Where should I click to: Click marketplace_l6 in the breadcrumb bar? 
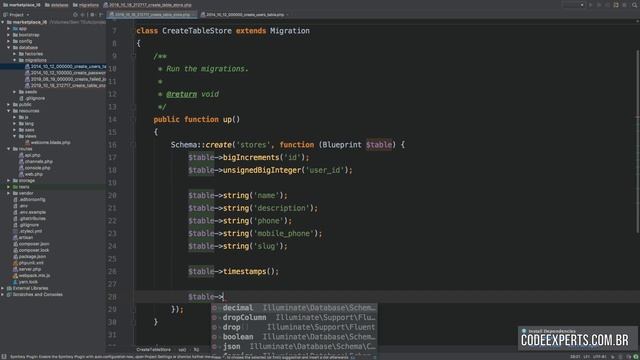point(22,5)
